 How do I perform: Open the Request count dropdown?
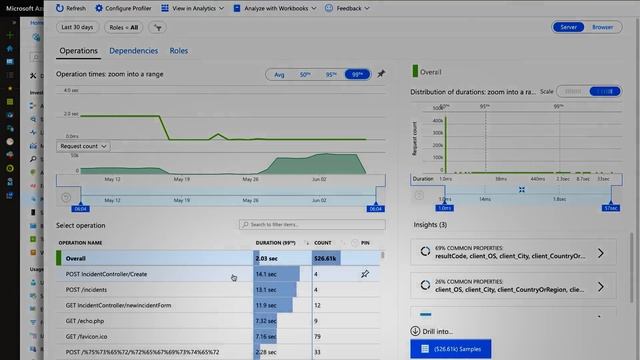83,146
